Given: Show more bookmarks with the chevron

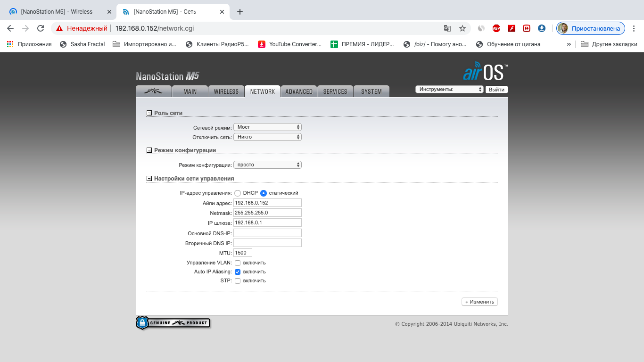Looking at the screenshot, I should (569, 44).
